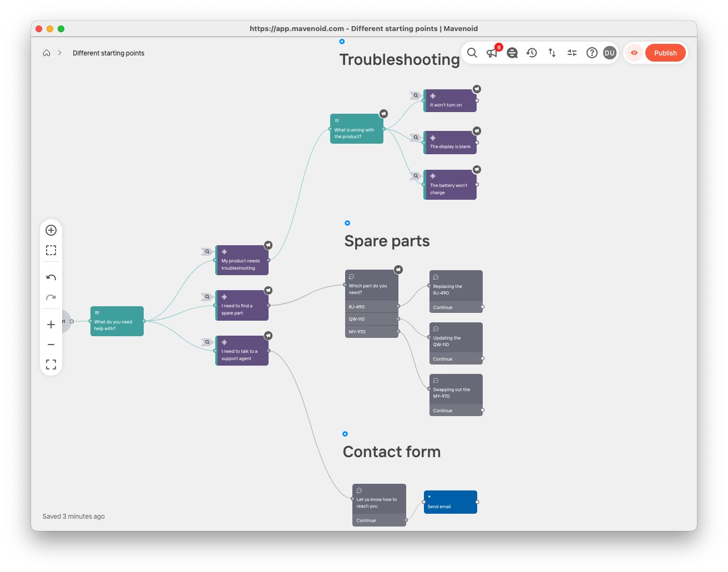Activate the dashed rectangle selection tool
This screenshot has width=728, height=572.
click(x=51, y=250)
